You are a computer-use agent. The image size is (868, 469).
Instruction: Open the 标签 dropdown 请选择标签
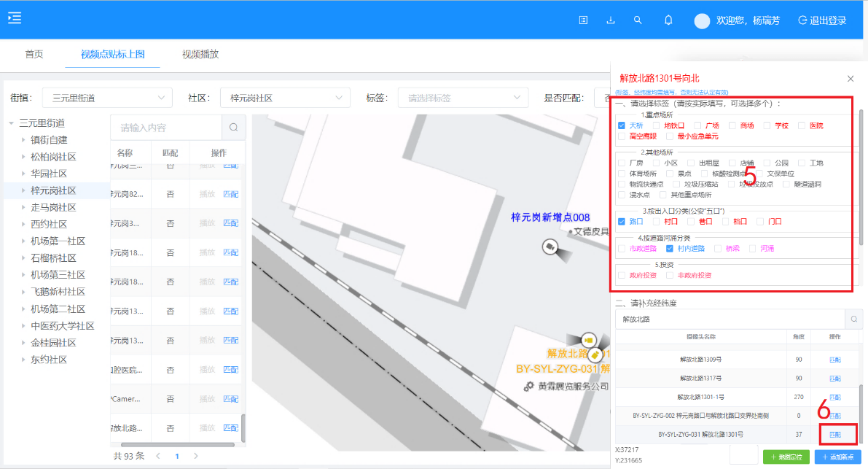pos(464,98)
